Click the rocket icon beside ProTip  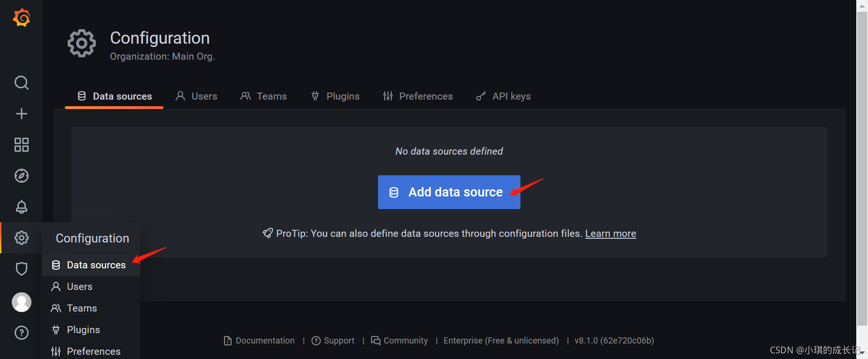[268, 233]
